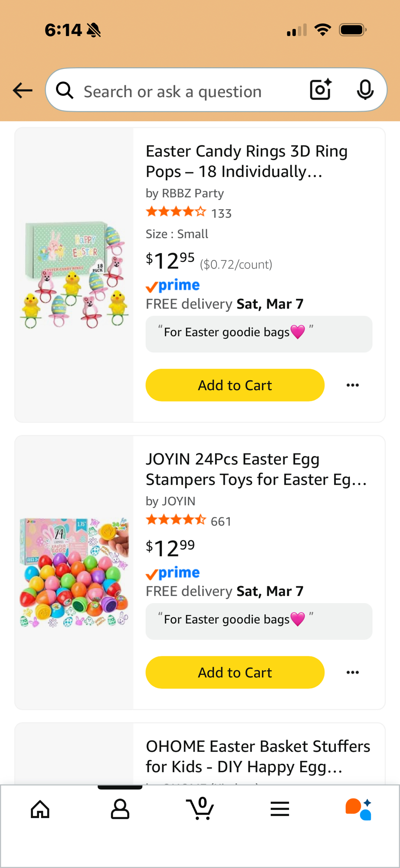This screenshot has width=400, height=868.
Task: Open the JOYIN Easter eggs product image
Action: [x=74, y=572]
